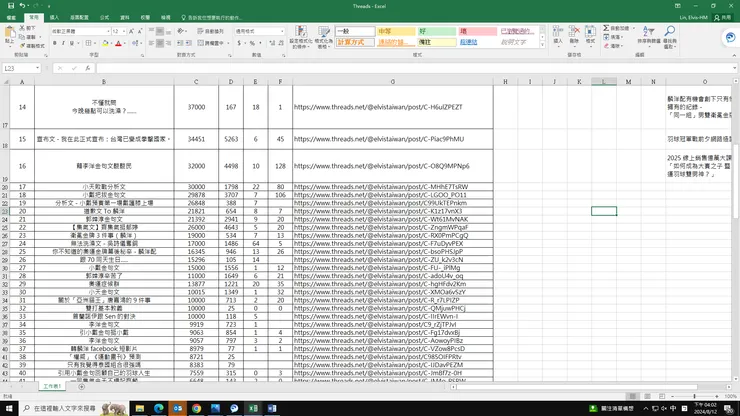Open conditional formatting menu
This screenshot has height=416, width=740.
click(301, 37)
